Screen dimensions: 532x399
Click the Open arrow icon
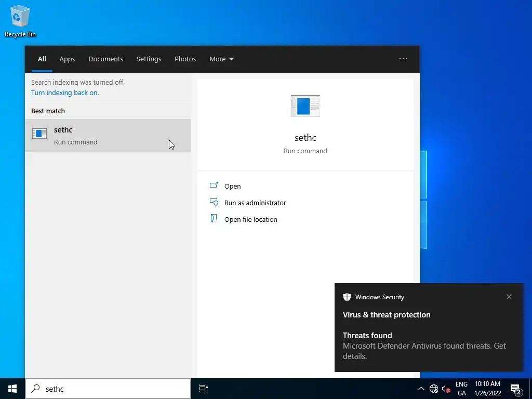pyautogui.click(x=214, y=185)
